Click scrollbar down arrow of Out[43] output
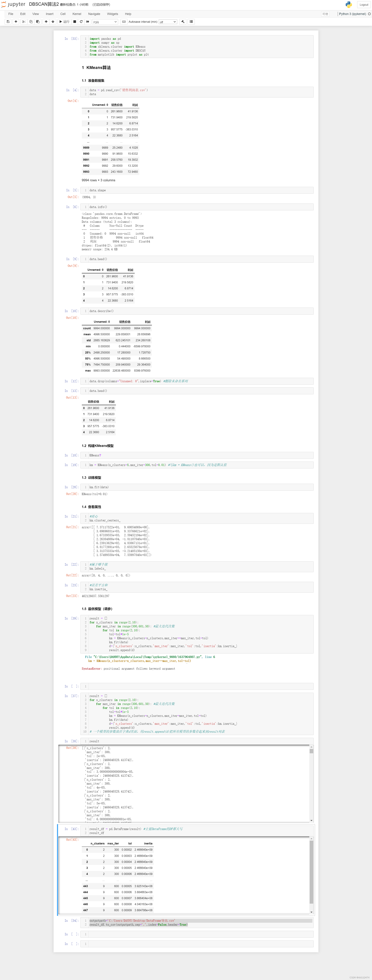Screen dimensions: 372x980 click(311, 912)
